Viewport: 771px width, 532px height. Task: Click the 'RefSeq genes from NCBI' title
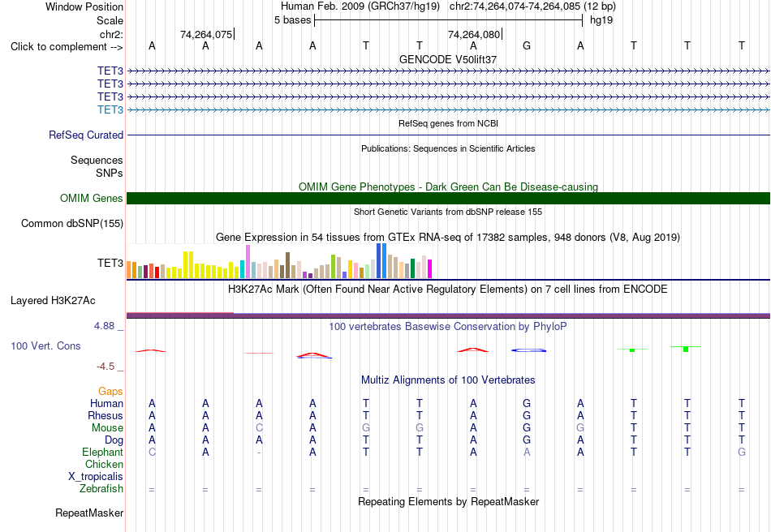tap(448, 123)
